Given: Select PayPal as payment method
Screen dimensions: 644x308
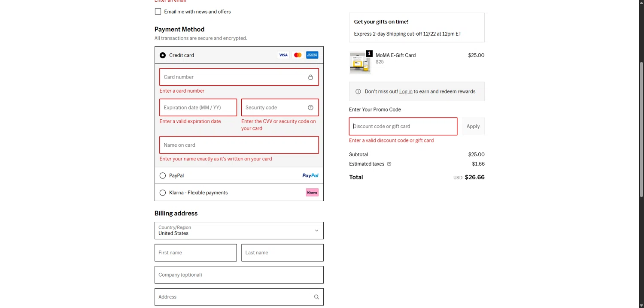Looking at the screenshot, I should (163, 175).
